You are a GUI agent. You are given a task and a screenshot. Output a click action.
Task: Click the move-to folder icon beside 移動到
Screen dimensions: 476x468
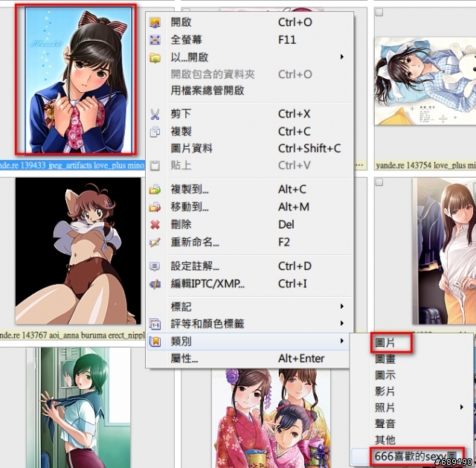tap(155, 207)
